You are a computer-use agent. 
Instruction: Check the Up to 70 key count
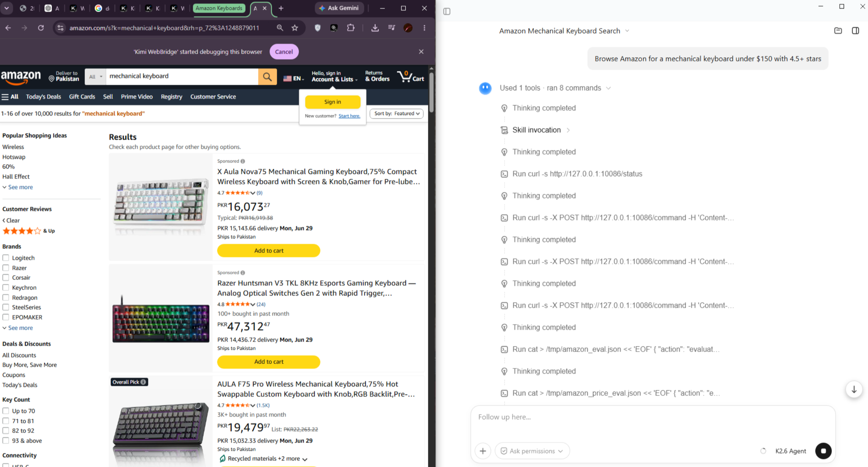[6, 411]
